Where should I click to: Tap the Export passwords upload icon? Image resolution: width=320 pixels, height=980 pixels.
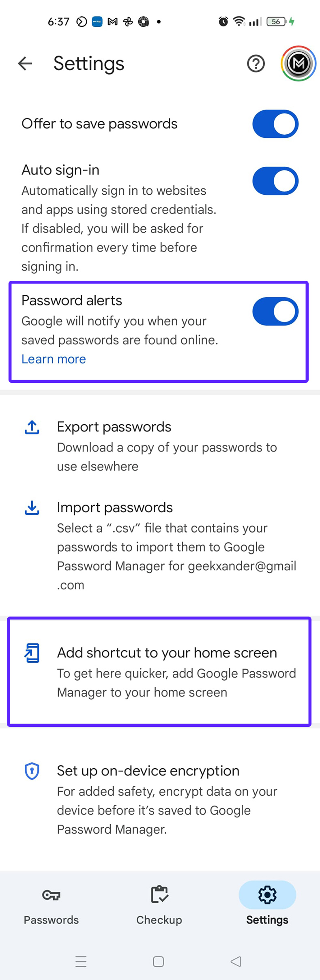point(32,428)
